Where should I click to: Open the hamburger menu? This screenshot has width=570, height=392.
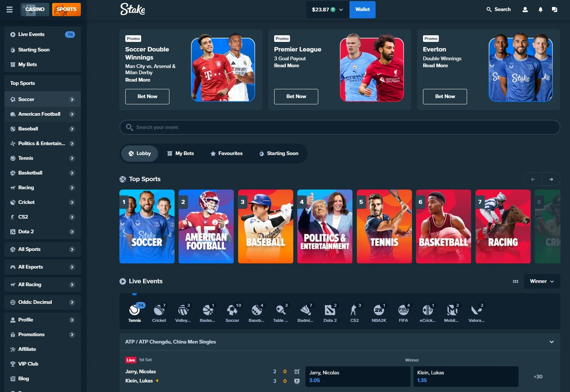10,10
